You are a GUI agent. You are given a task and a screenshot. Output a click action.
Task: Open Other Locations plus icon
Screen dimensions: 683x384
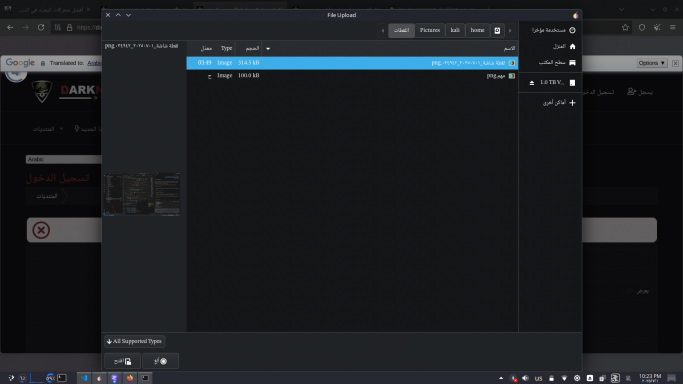(572, 103)
